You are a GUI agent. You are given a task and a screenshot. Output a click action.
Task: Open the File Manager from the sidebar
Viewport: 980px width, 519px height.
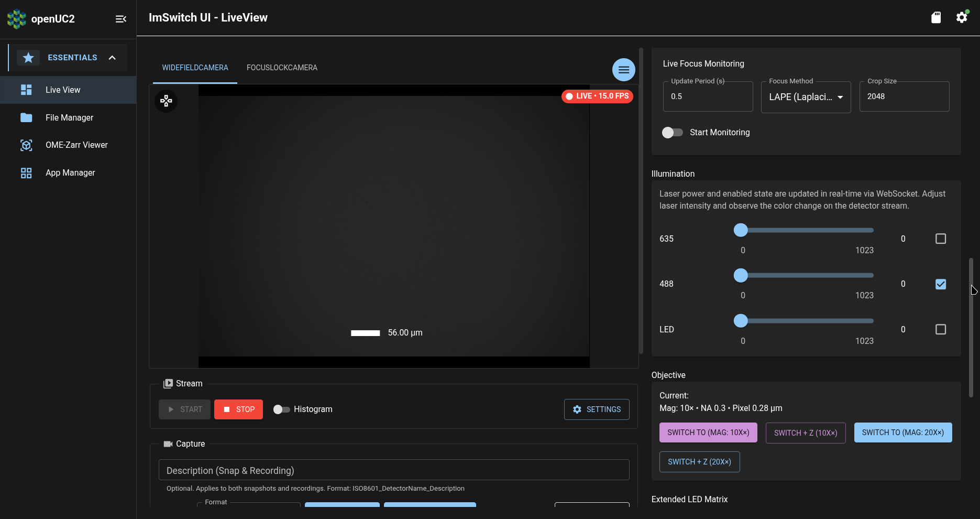[26, 117]
